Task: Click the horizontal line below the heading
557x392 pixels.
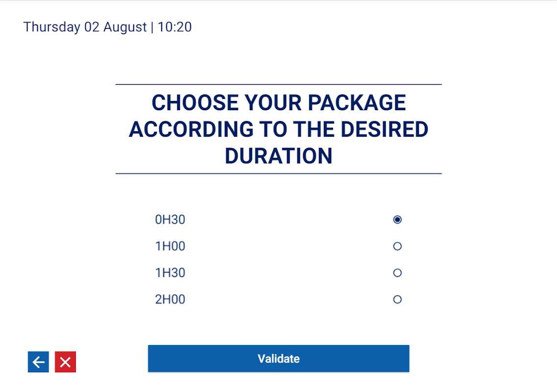Action: point(278,173)
